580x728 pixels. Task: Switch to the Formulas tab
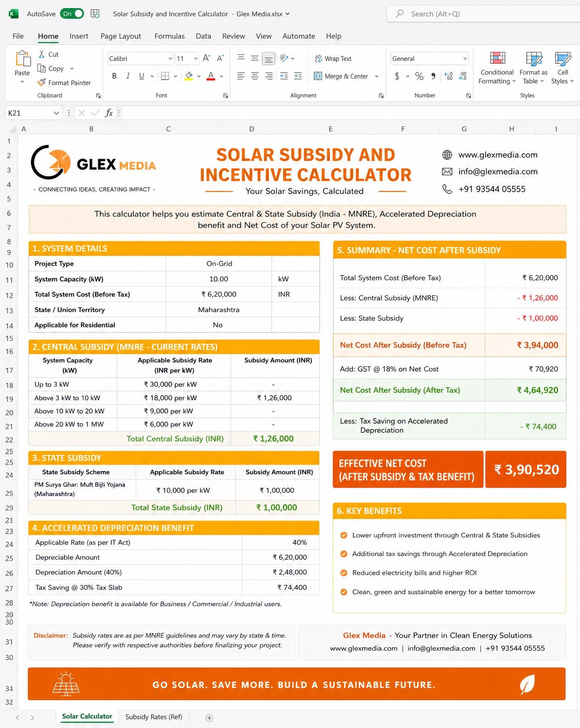pyautogui.click(x=170, y=36)
